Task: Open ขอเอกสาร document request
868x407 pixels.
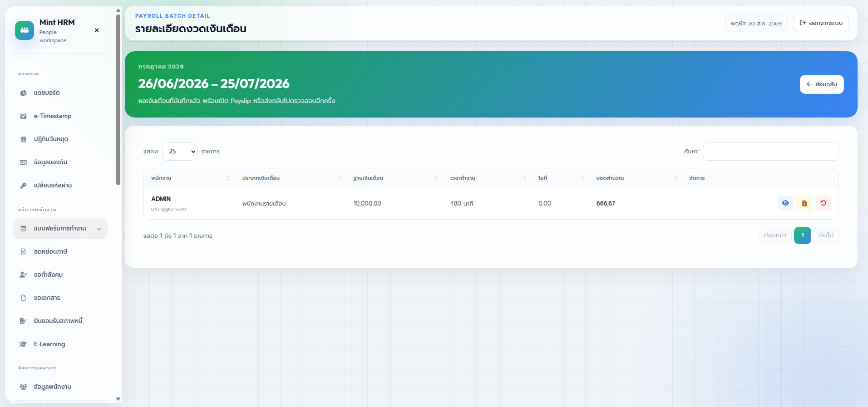Action: [60, 298]
